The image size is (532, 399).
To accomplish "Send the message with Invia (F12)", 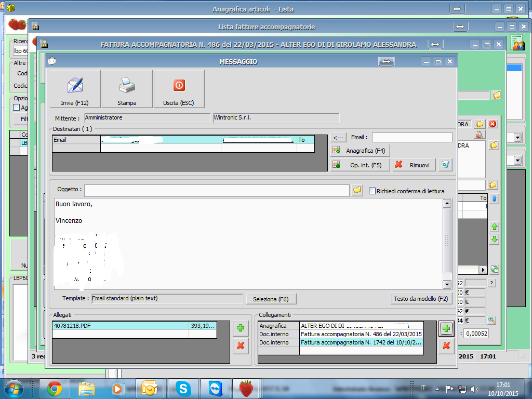I will (x=75, y=89).
